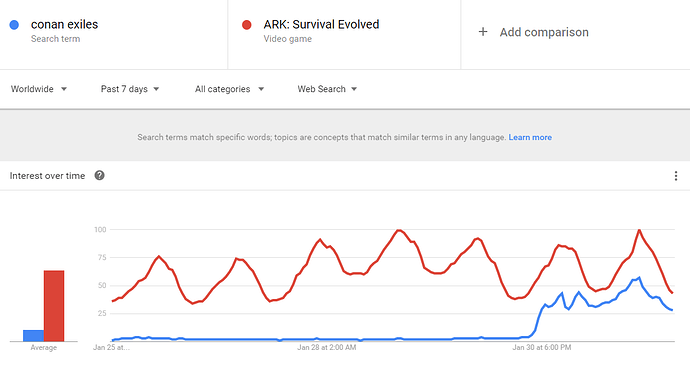Open the Past 7 days time range dropdown

click(x=130, y=89)
